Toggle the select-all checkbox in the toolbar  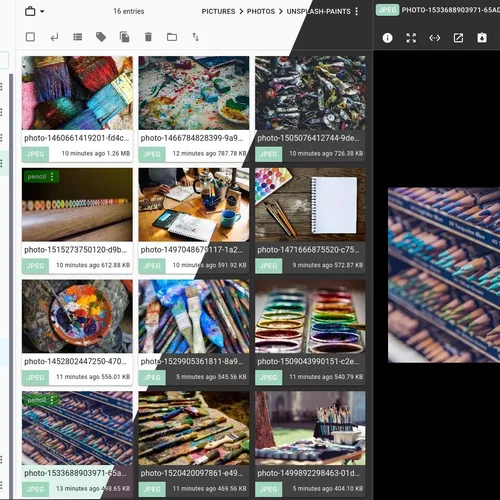click(x=30, y=37)
